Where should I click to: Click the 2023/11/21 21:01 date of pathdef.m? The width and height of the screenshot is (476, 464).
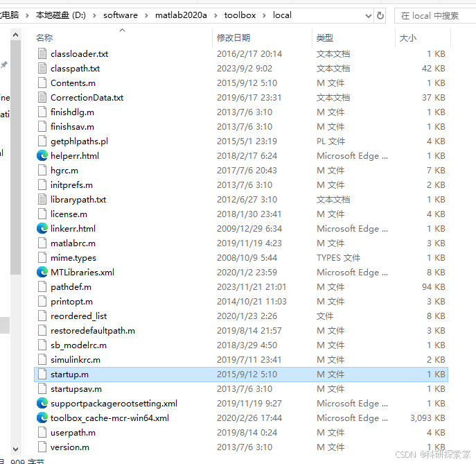point(252,287)
